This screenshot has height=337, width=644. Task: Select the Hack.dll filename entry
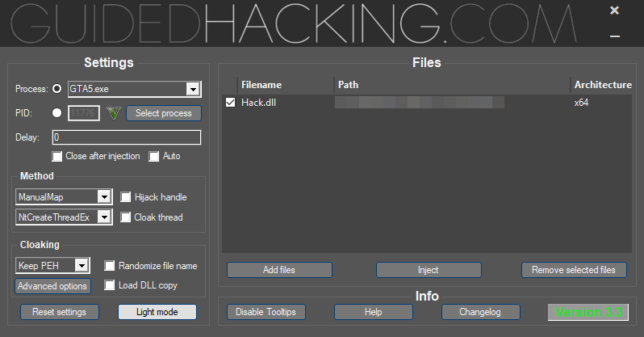(258, 103)
